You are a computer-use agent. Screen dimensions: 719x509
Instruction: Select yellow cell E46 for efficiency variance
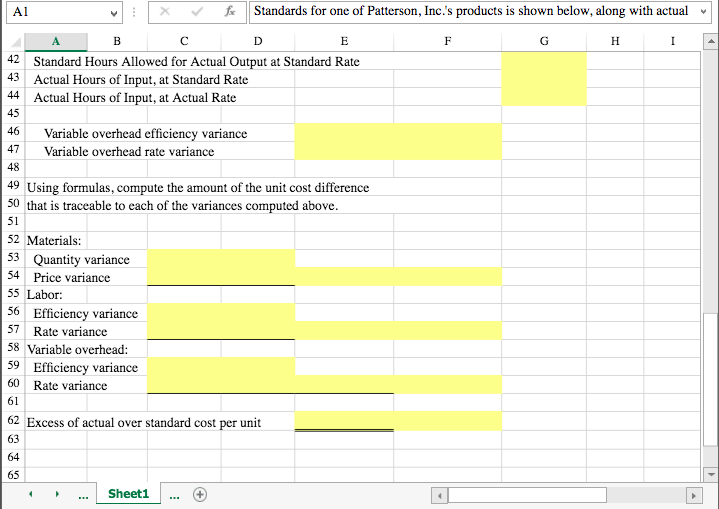point(344,133)
